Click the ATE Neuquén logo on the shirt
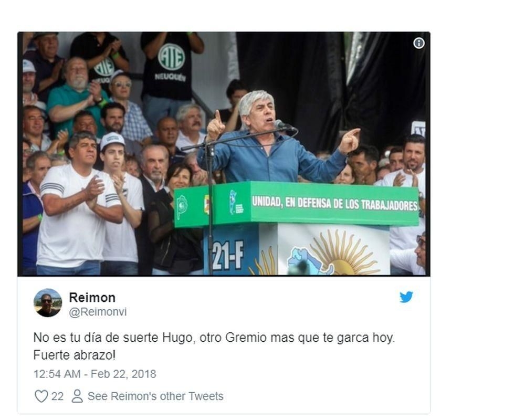Image resolution: width=525 pixels, height=420 pixels. tap(171, 57)
